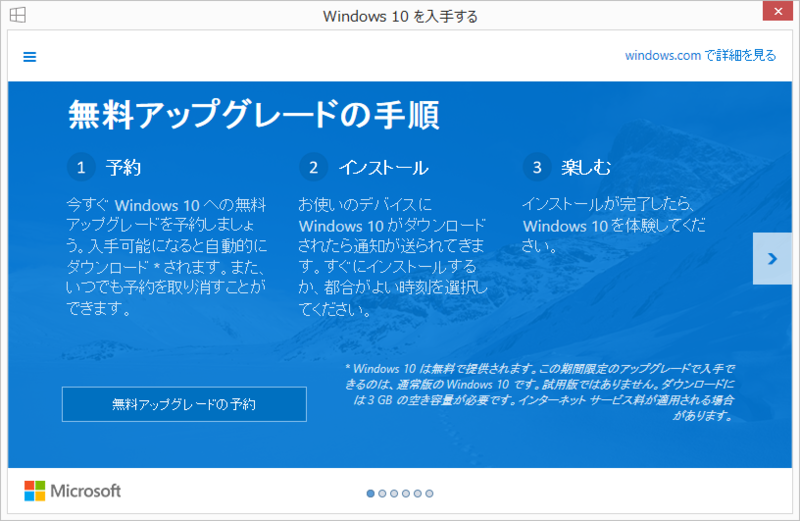Go to next slide with right arrow

tap(772, 259)
